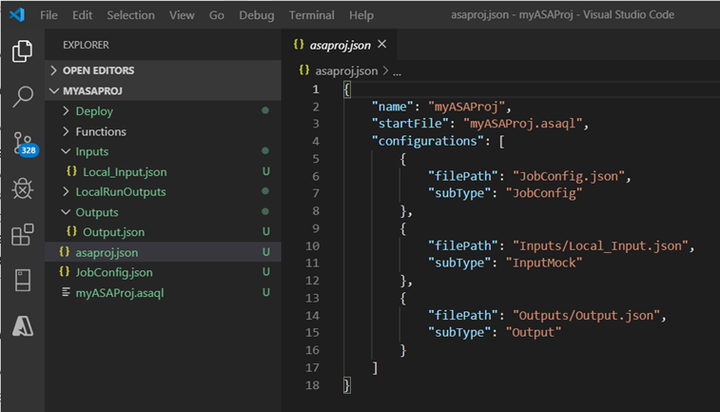Collapse the Inputs folder

[x=92, y=151]
